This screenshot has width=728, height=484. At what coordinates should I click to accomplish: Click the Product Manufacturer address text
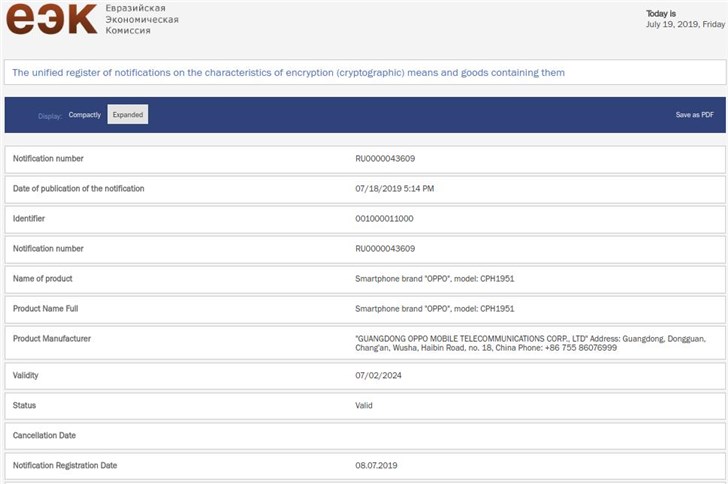pyautogui.click(x=530, y=343)
